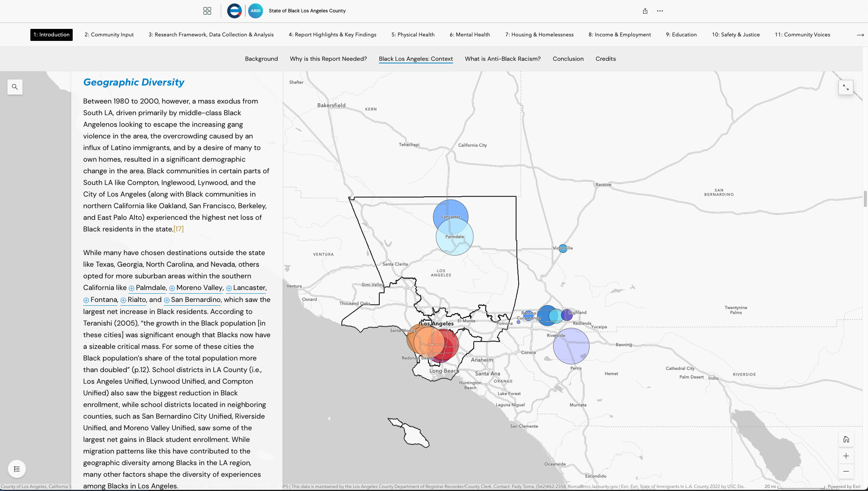868x491 pixels.
Task: Open the legend list button
Action: coord(17,469)
